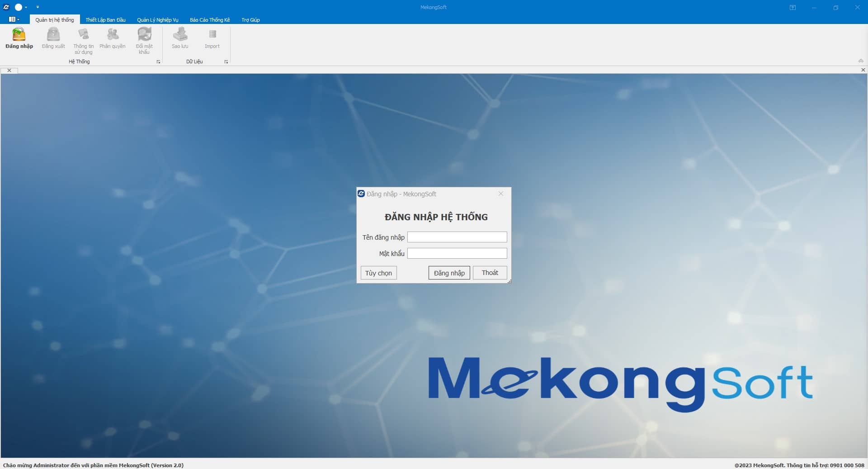Restore down the MekongSoft window

836,7
